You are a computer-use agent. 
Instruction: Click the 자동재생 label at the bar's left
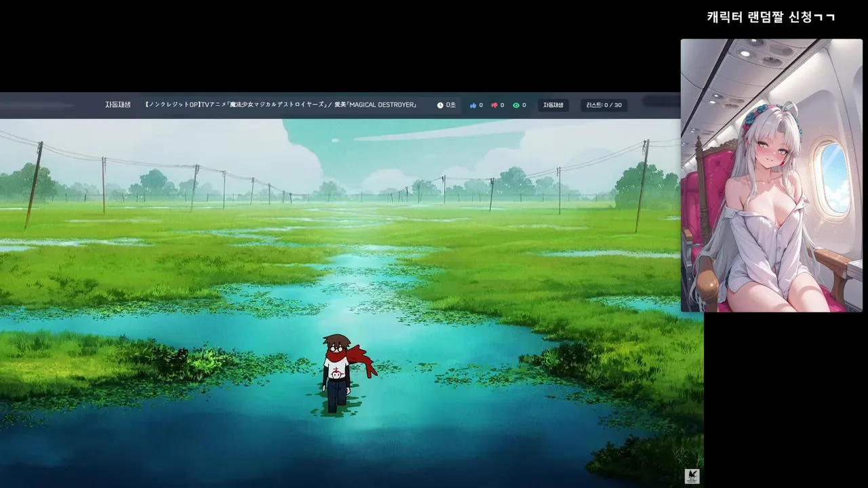click(118, 105)
